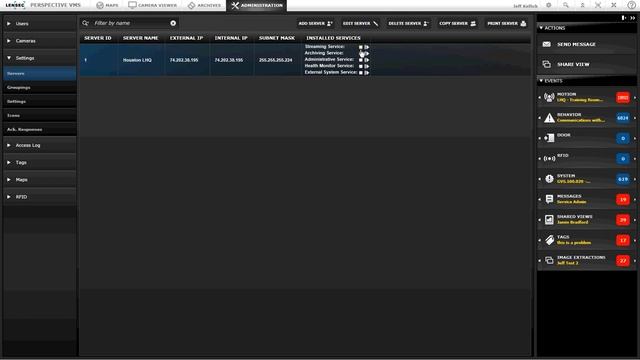Collapse the Actions panel section

541,28
